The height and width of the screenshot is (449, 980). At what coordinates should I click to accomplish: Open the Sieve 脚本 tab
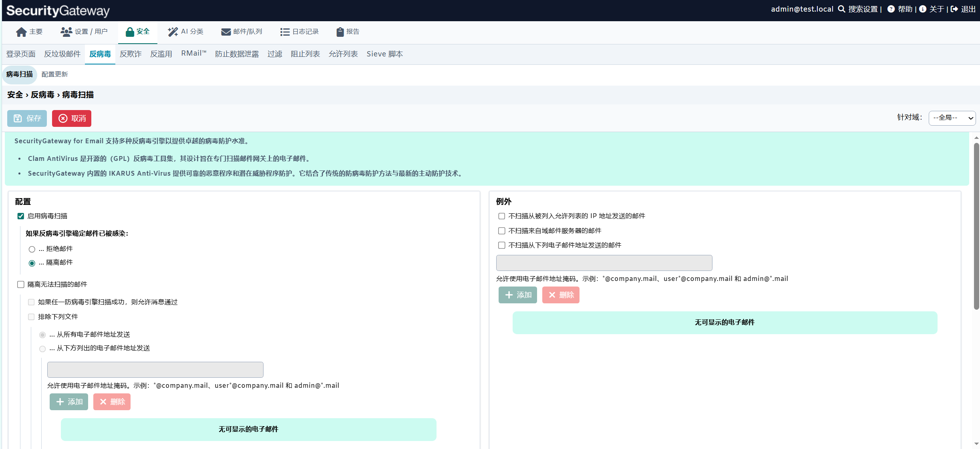pyautogui.click(x=384, y=54)
